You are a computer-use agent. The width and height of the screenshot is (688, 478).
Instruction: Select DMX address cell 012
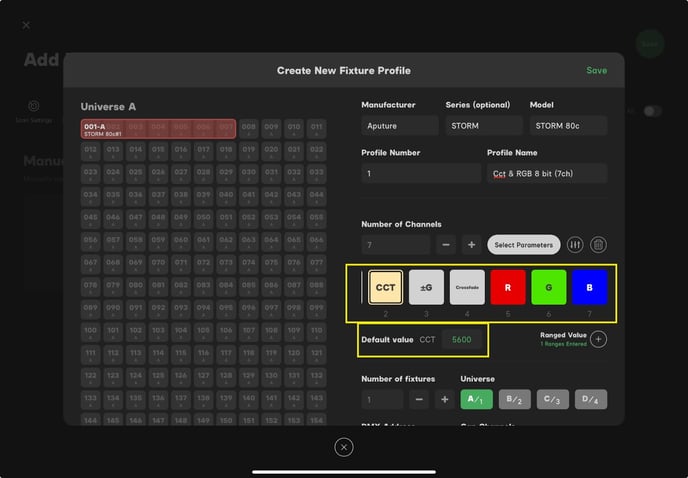pos(90,151)
